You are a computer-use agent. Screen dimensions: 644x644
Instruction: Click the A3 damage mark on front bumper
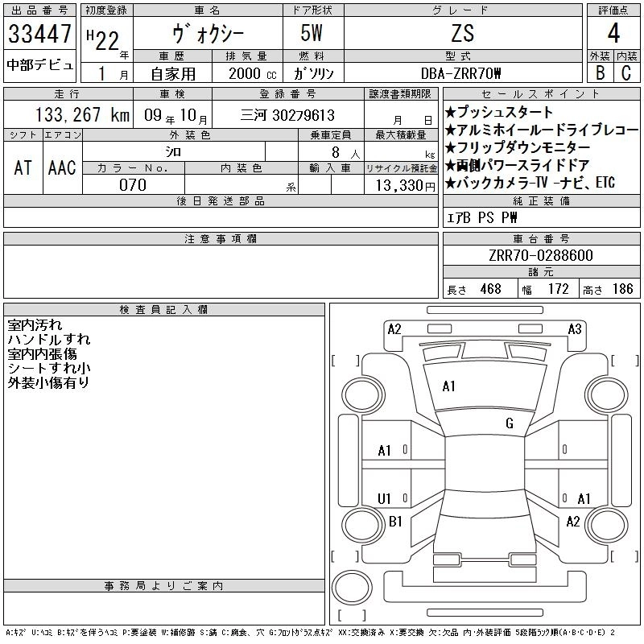point(575,328)
